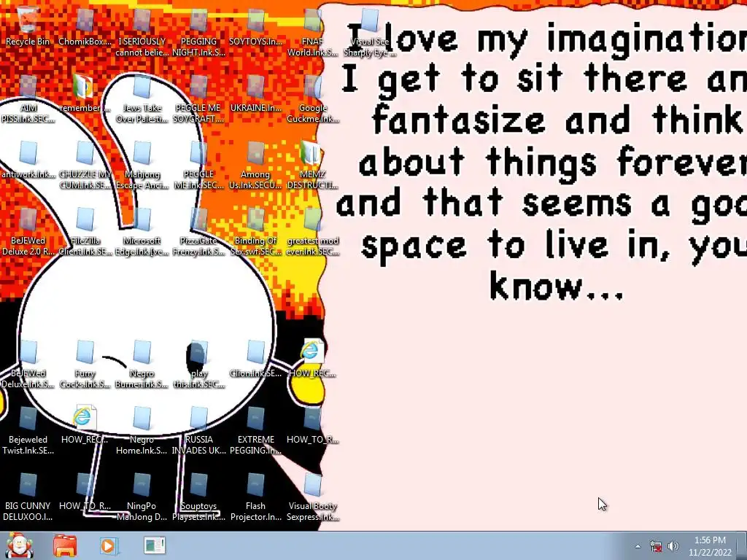Image resolution: width=747 pixels, height=560 pixels.
Task: Open the Souptoys Playsets shortcut
Action: [x=198, y=497]
